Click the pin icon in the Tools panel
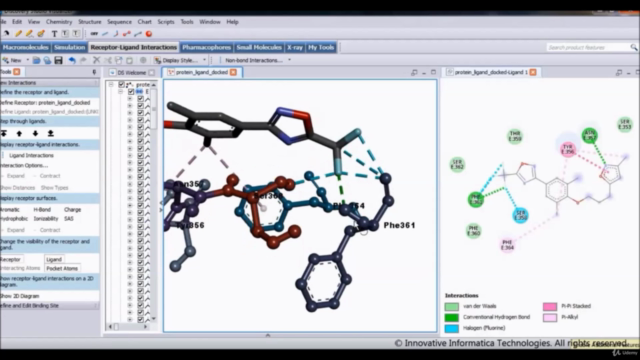The height and width of the screenshot is (360, 640). click(94, 72)
